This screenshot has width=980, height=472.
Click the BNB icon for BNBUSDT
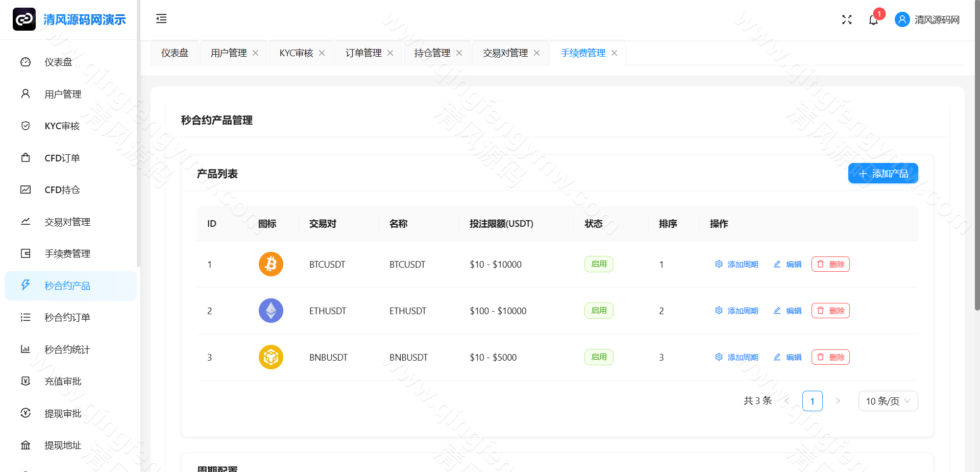[x=271, y=357]
